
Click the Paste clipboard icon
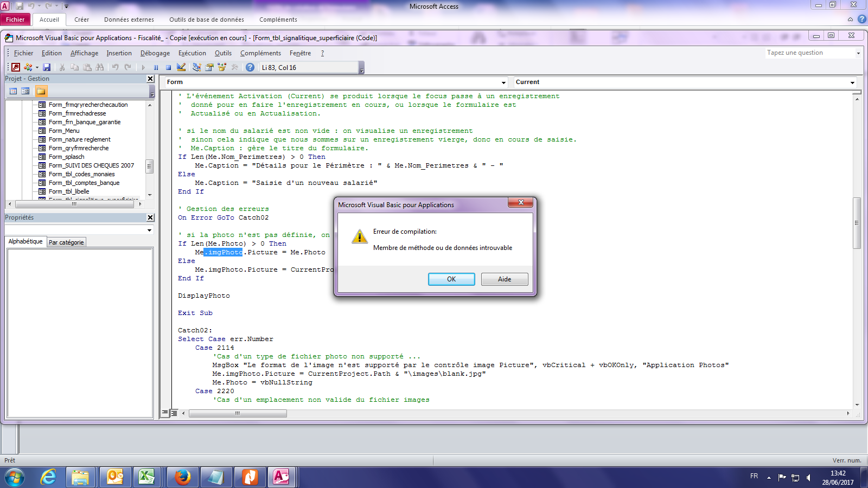87,67
